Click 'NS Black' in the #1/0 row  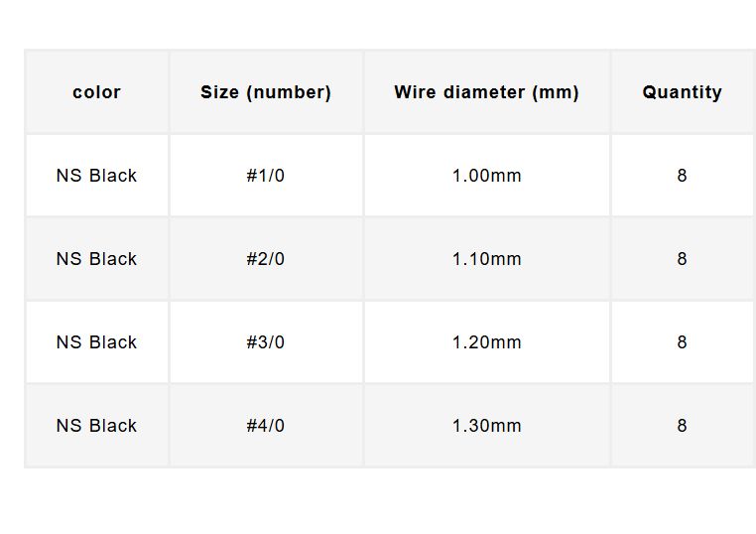[96, 176]
